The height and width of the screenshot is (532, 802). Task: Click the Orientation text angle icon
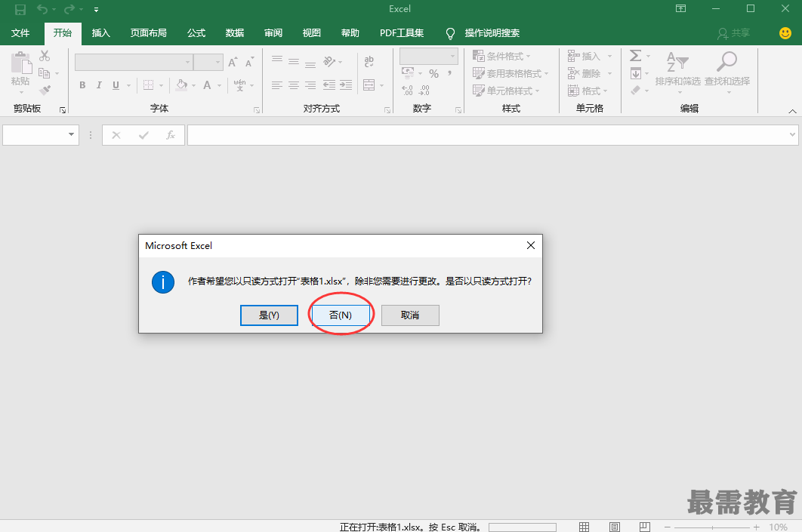tap(329, 62)
